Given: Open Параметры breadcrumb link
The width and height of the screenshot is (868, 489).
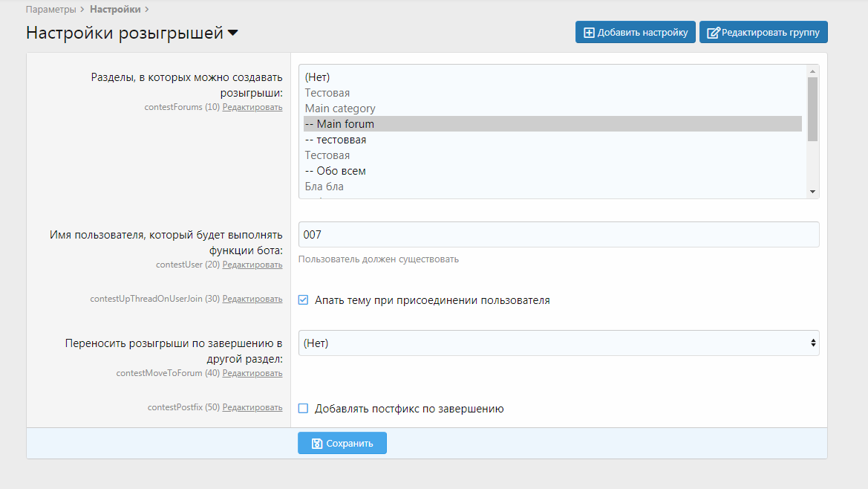Looking at the screenshot, I should coord(50,10).
